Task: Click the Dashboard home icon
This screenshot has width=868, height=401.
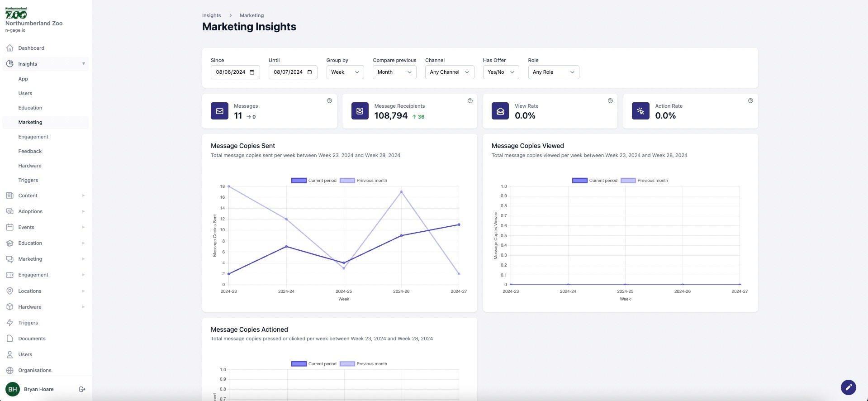Action: pos(10,48)
